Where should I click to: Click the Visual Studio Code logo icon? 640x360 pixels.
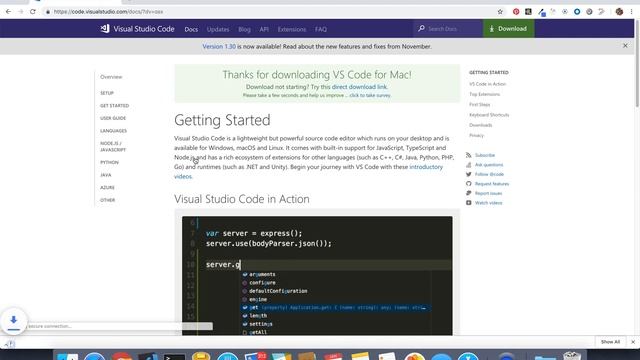coord(105,29)
